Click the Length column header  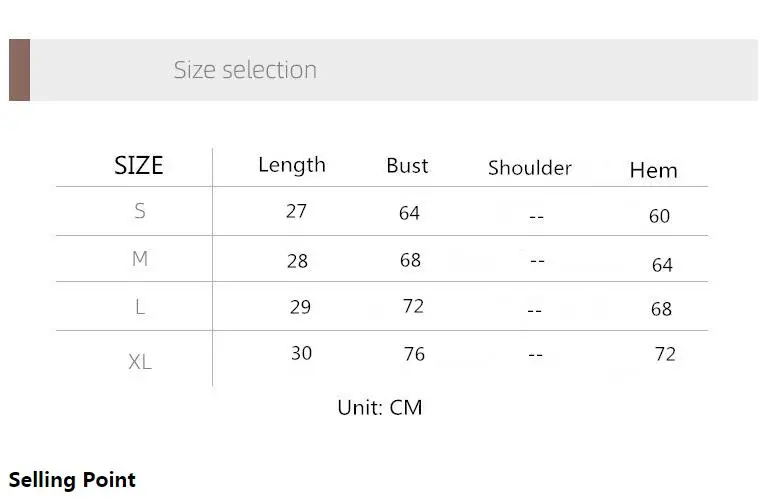[292, 165]
